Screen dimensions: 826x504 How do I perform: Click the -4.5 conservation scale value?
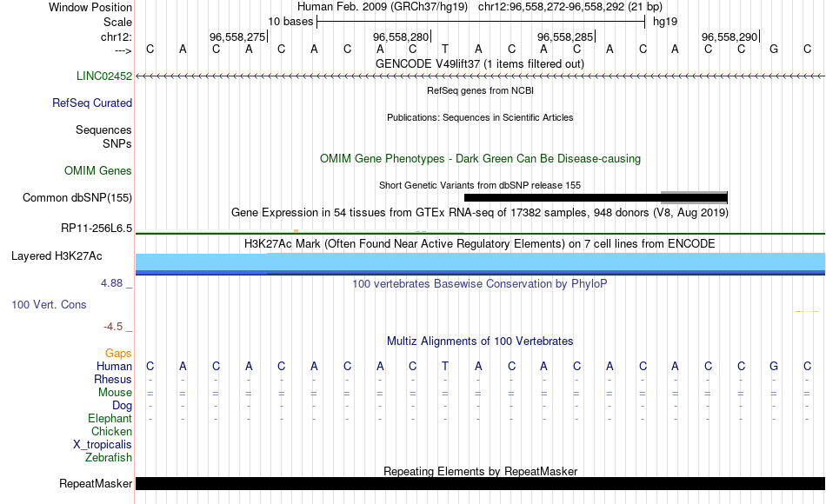(x=113, y=327)
